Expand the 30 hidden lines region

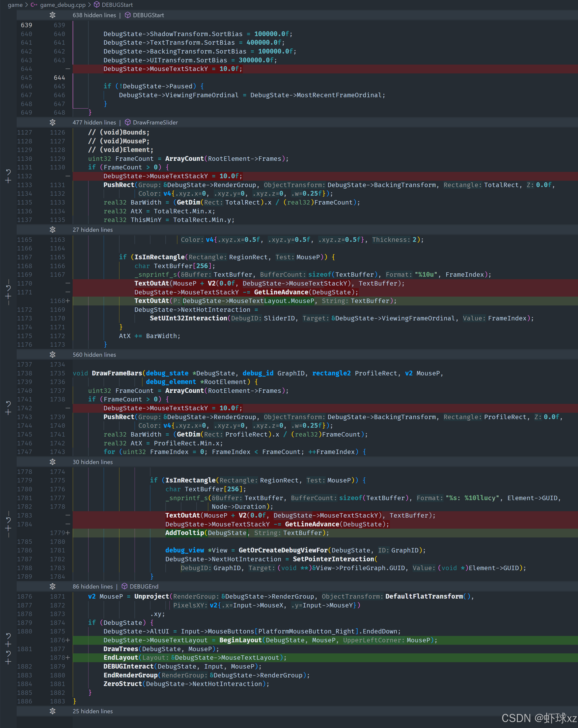[52, 462]
